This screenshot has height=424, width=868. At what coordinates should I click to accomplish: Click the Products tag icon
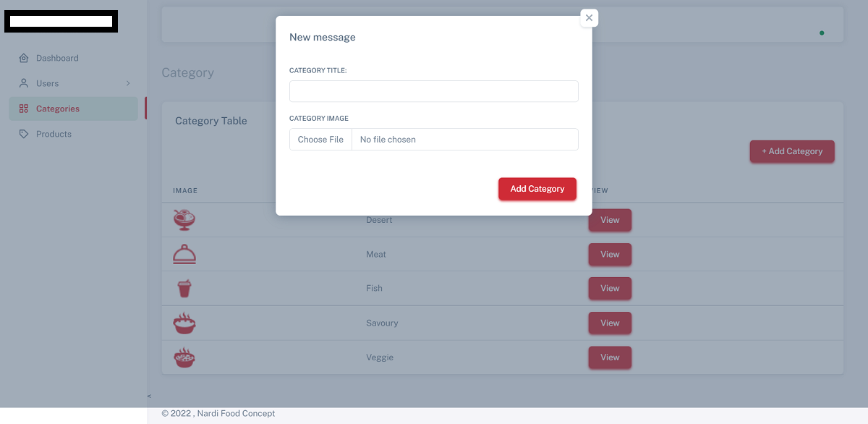point(24,134)
